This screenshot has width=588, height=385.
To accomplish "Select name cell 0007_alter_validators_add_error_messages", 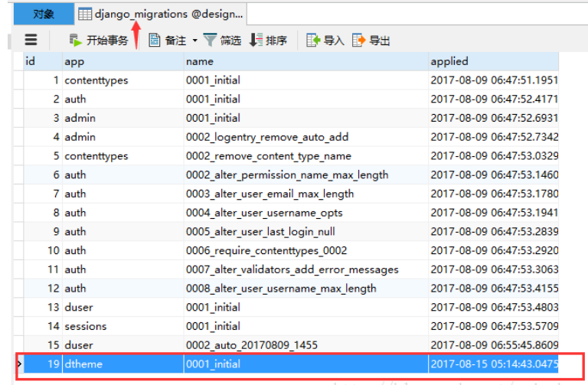I will pos(306,269).
